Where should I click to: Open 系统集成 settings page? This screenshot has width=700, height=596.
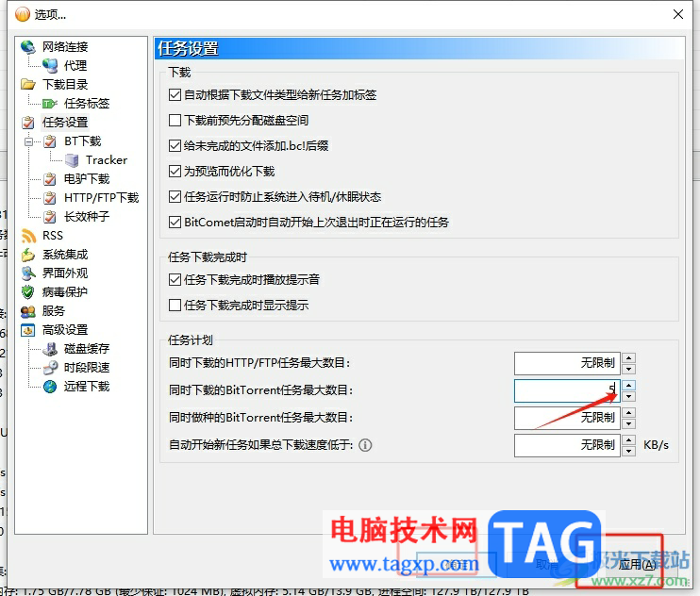coord(65,255)
